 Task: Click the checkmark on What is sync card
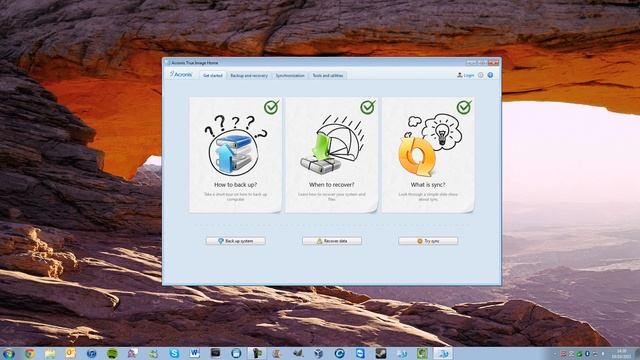464,107
